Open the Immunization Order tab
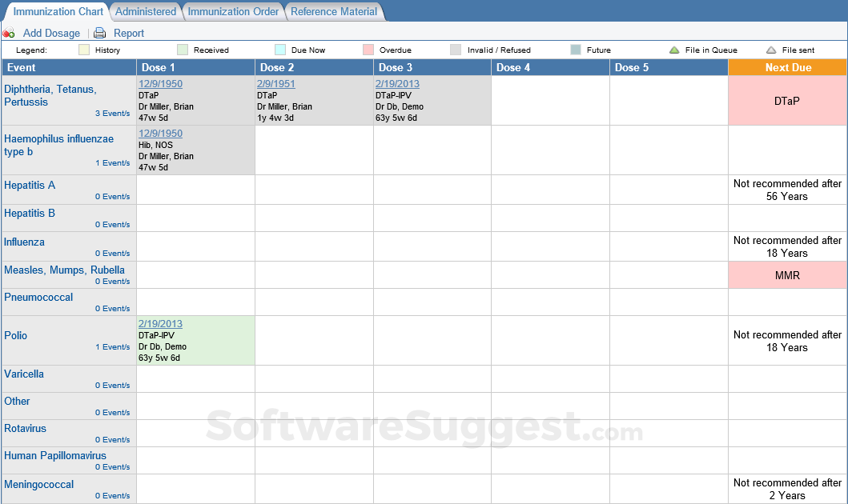The image size is (848, 504). click(233, 12)
